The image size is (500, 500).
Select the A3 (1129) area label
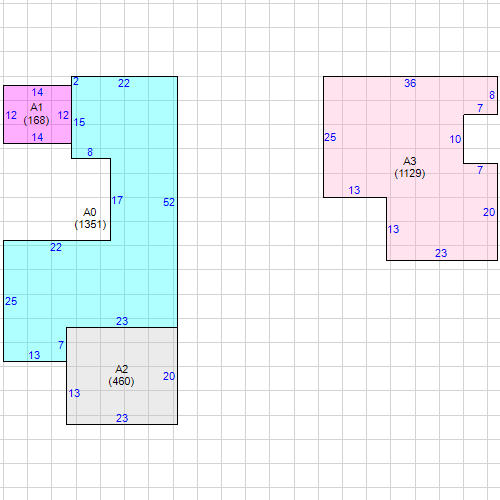[x=410, y=167]
